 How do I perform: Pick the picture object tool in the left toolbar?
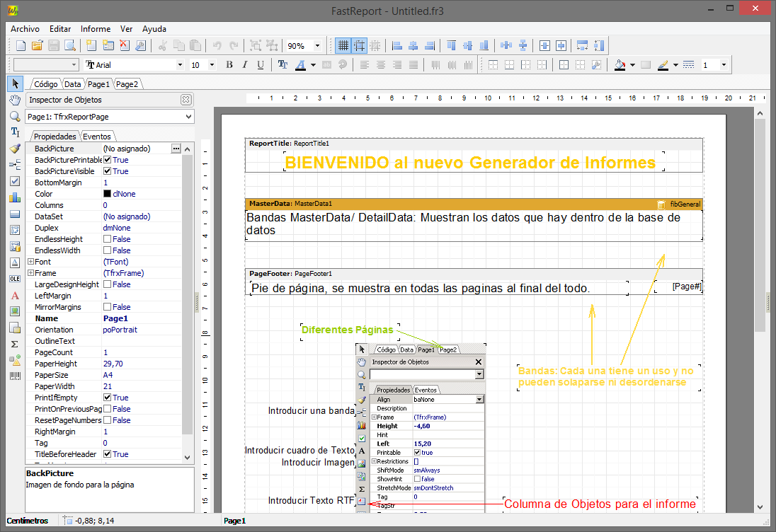(x=16, y=311)
